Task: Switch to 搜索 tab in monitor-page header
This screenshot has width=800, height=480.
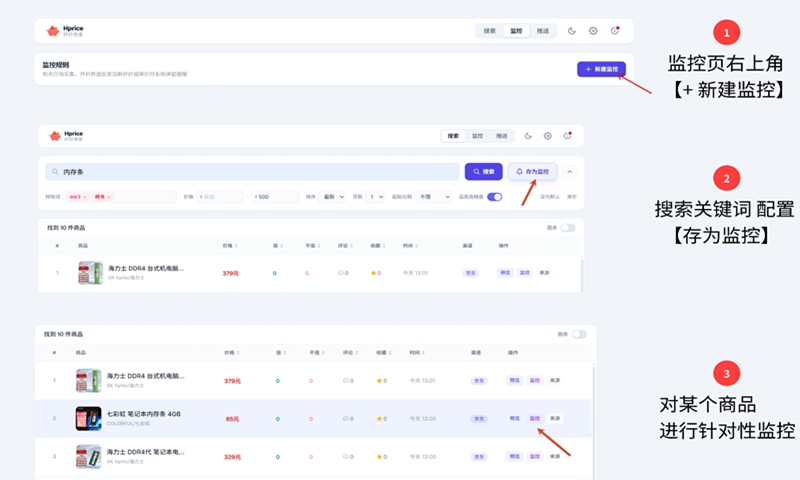Action: [490, 31]
